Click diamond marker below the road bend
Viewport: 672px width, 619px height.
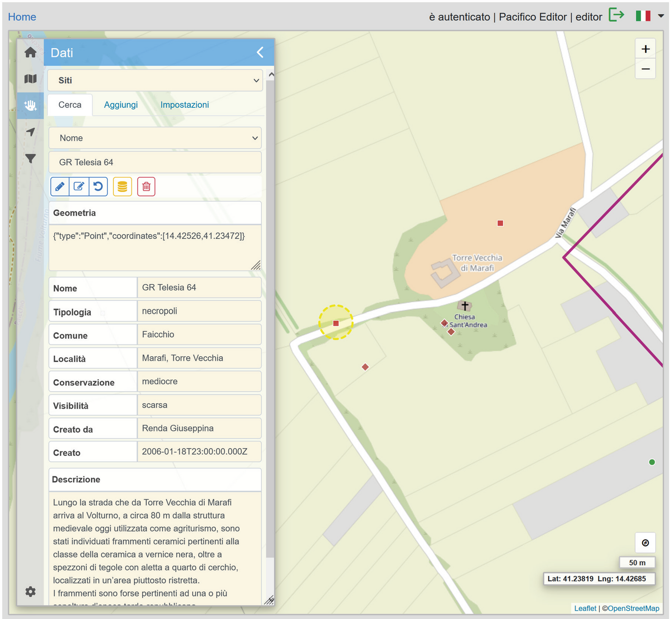tap(365, 367)
